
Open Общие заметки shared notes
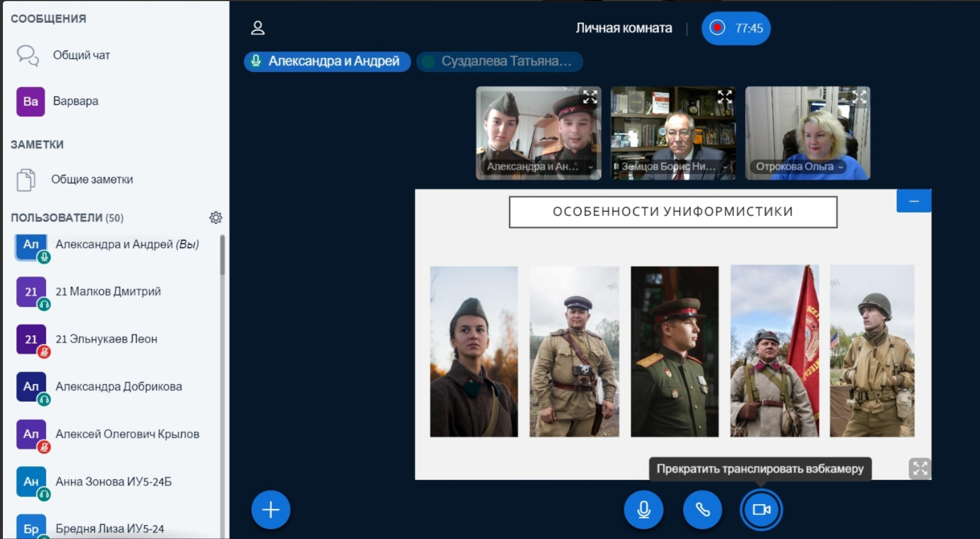[x=92, y=179]
